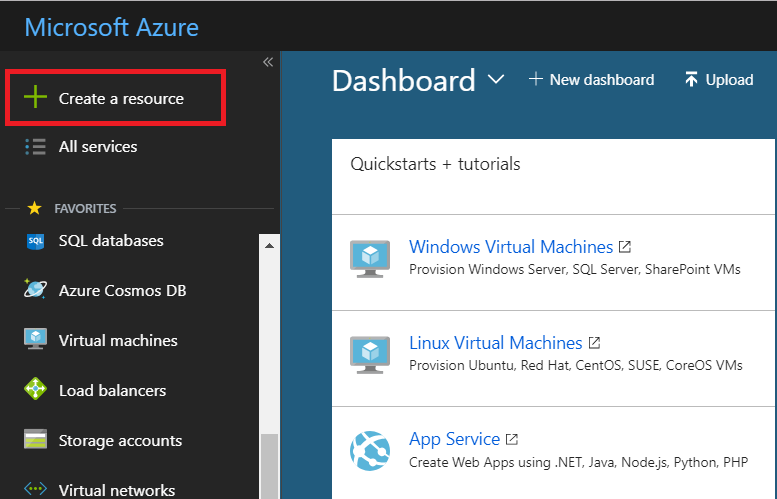Click the Quickstarts + tutorials heading
777x499 pixels.
(435, 164)
